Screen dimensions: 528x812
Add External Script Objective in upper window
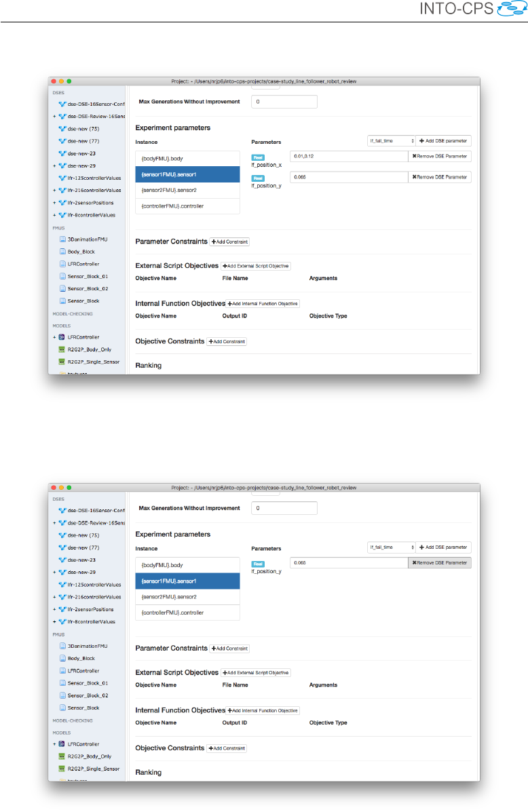pos(256,266)
